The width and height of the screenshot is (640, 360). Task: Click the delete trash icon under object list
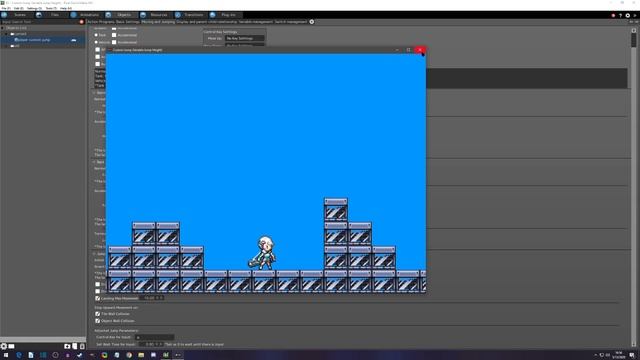click(82, 346)
